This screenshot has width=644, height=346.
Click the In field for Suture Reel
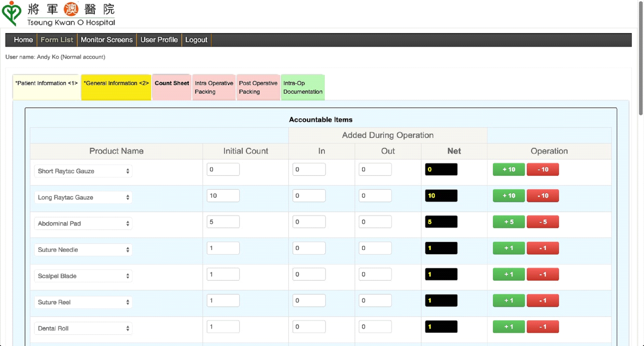309,300
